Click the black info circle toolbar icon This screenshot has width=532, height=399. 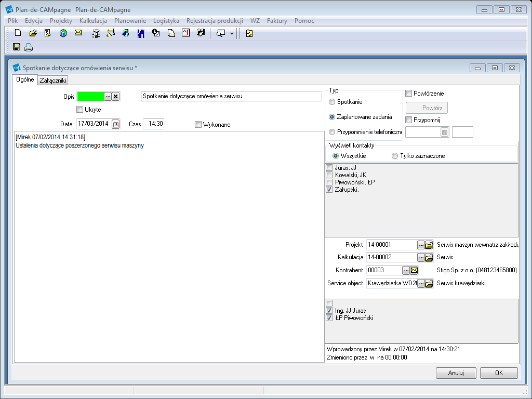point(156,33)
